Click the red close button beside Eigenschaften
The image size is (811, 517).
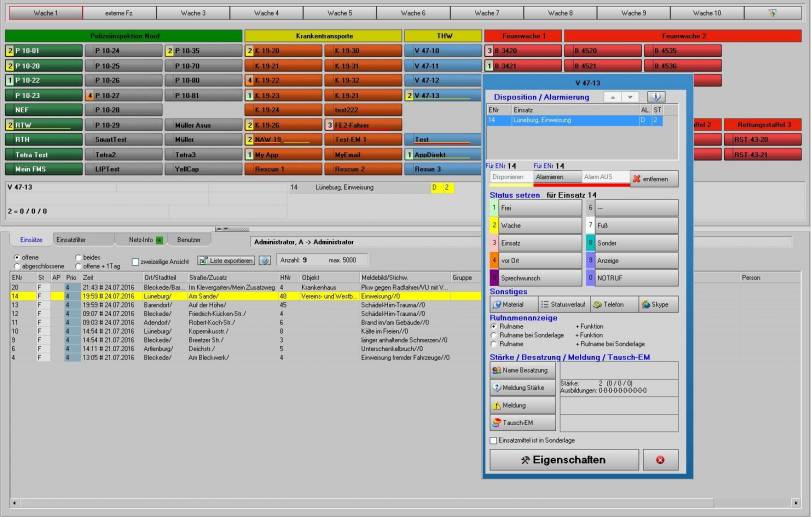pos(659,460)
